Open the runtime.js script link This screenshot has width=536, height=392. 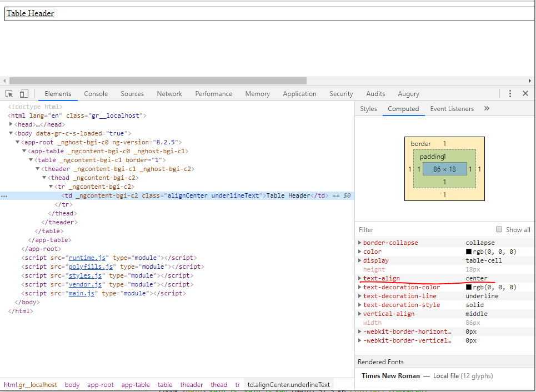tap(87, 258)
